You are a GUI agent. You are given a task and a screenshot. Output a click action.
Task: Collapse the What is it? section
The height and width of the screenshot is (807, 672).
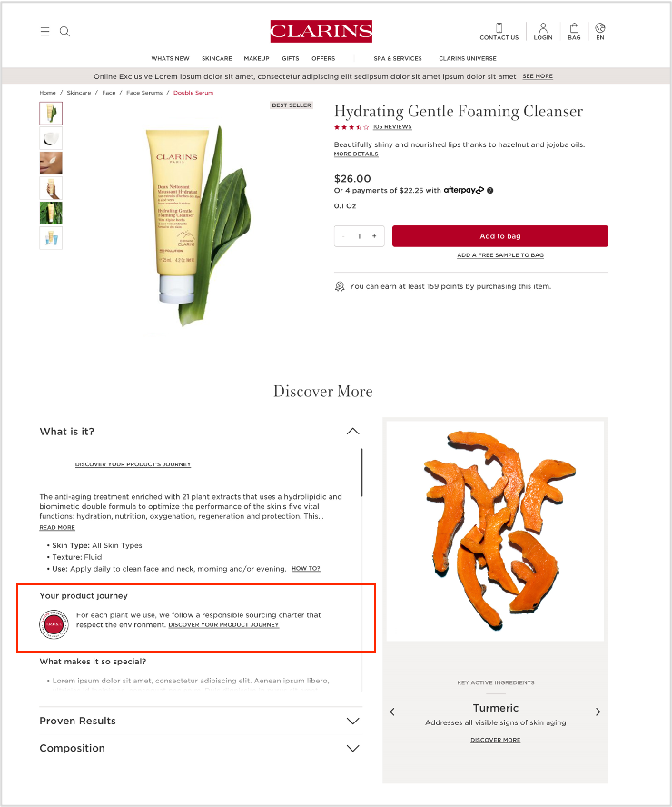pyautogui.click(x=352, y=432)
